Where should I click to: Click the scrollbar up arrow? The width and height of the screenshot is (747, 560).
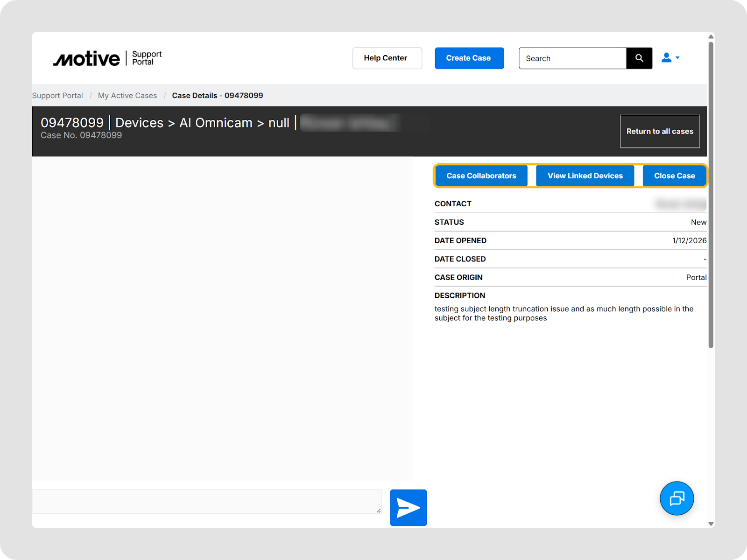point(711,37)
